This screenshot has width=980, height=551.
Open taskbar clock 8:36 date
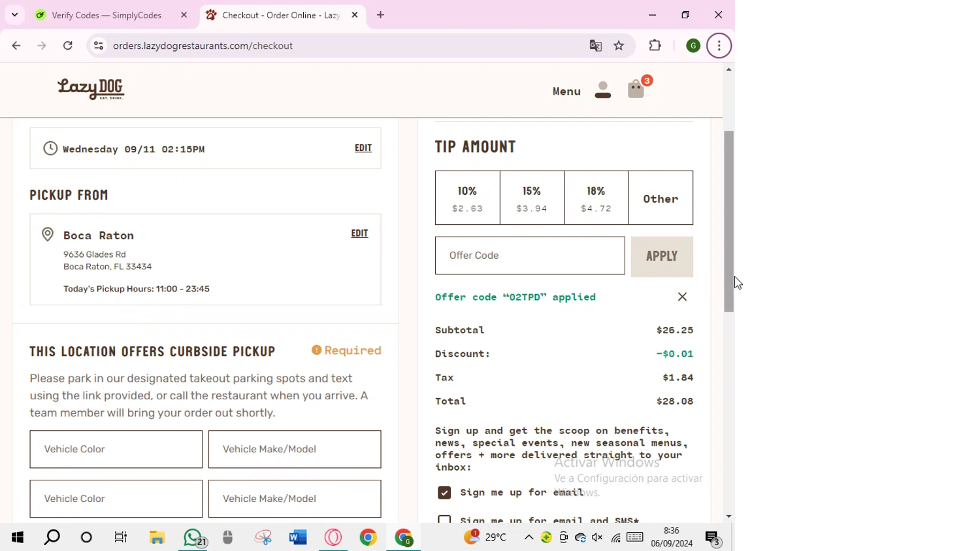click(x=672, y=537)
